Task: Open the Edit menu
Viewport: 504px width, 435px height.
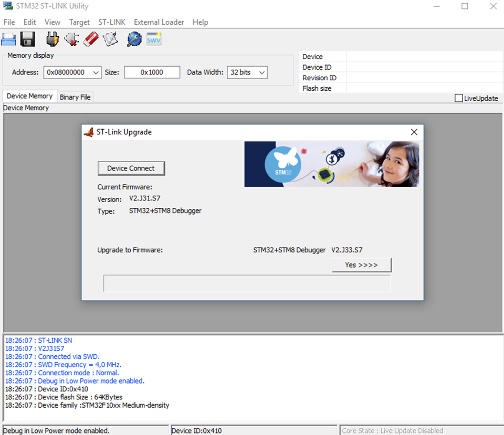Action: [x=29, y=22]
